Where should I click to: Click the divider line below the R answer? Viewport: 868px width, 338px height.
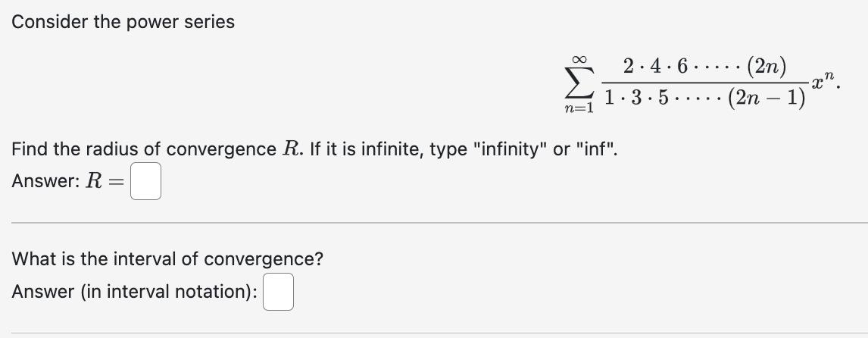439,223
